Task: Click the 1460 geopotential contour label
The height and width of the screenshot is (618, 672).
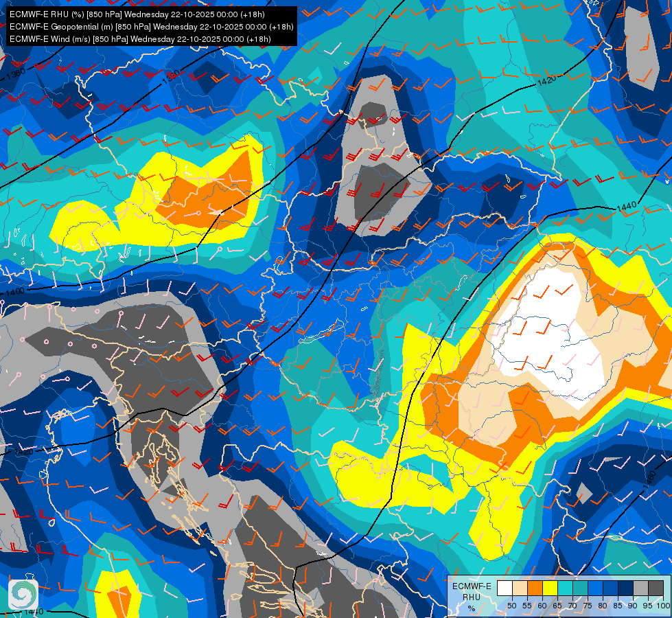Action: click(x=649, y=479)
